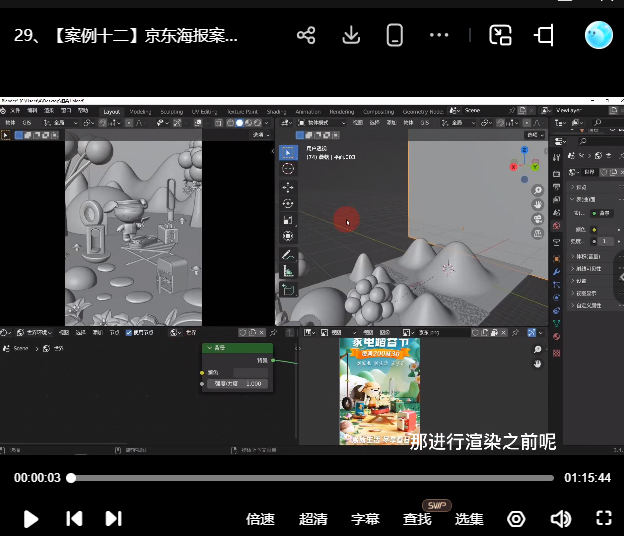The height and width of the screenshot is (536, 624).
Task: Play the video
Action: (x=31, y=518)
